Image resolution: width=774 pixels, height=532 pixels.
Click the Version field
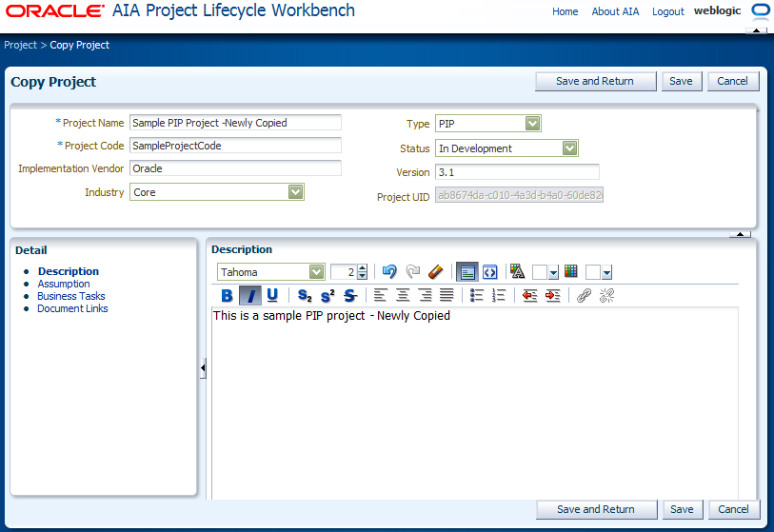[x=517, y=172]
